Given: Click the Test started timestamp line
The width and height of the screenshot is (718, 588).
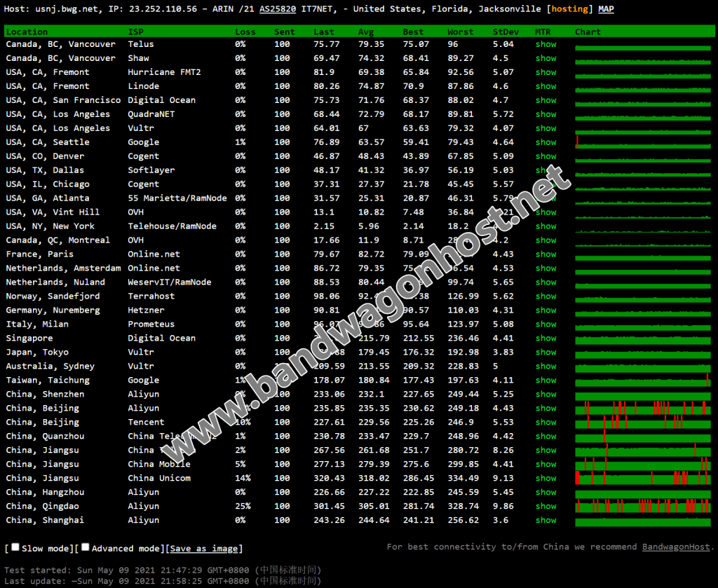Looking at the screenshot, I should pyautogui.click(x=163, y=570).
